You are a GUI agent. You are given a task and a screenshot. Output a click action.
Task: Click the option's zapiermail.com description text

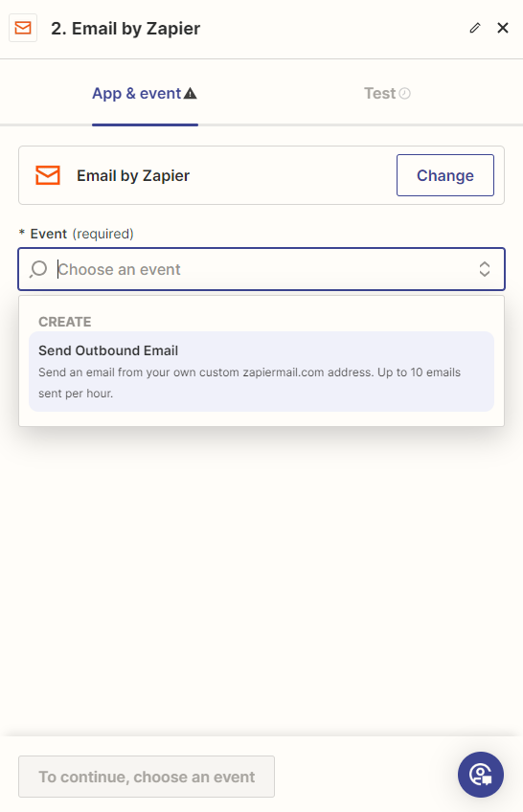(x=250, y=383)
